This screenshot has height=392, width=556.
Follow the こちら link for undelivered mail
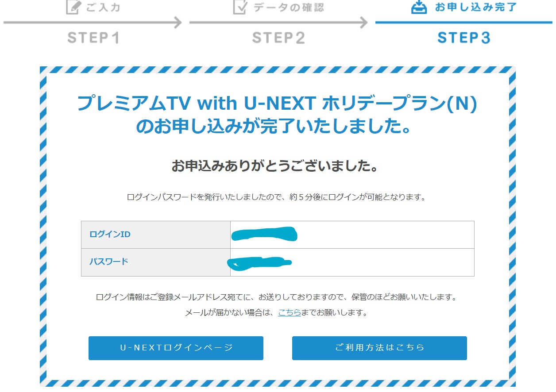pos(290,312)
